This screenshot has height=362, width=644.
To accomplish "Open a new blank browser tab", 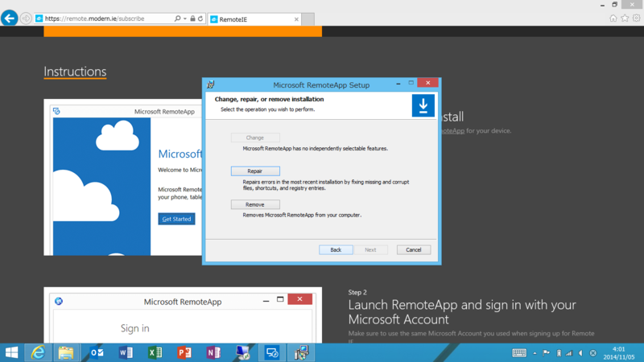I will coord(308,19).
